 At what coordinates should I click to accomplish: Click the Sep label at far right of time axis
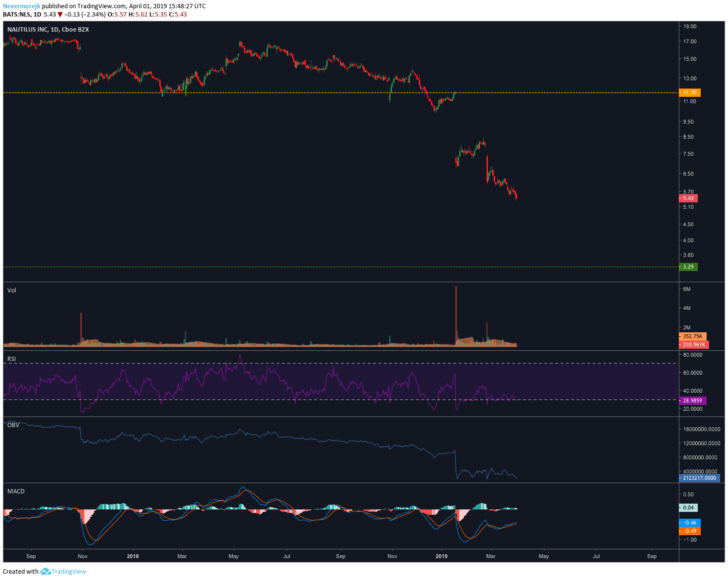(652, 556)
